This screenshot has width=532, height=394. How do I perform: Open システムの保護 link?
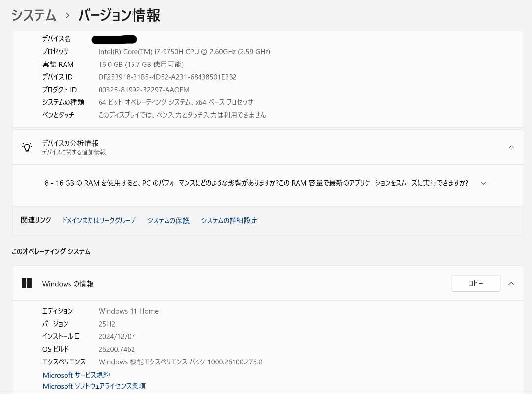168,220
